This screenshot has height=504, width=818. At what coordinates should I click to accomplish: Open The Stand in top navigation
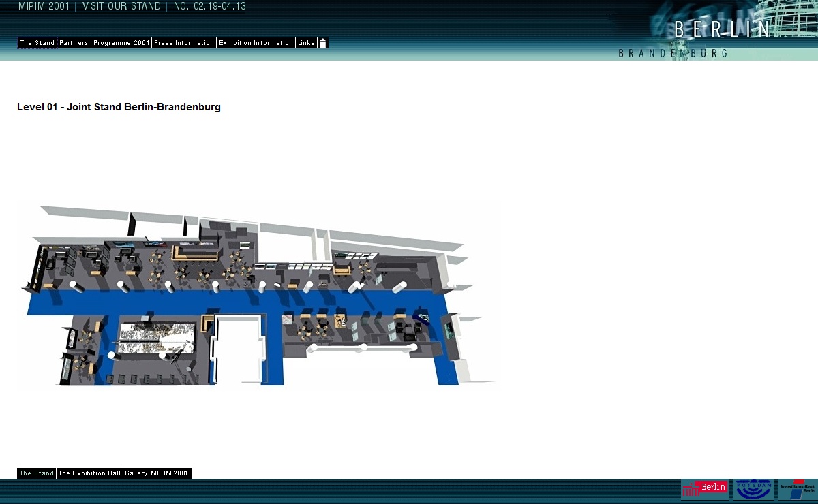[x=37, y=43]
